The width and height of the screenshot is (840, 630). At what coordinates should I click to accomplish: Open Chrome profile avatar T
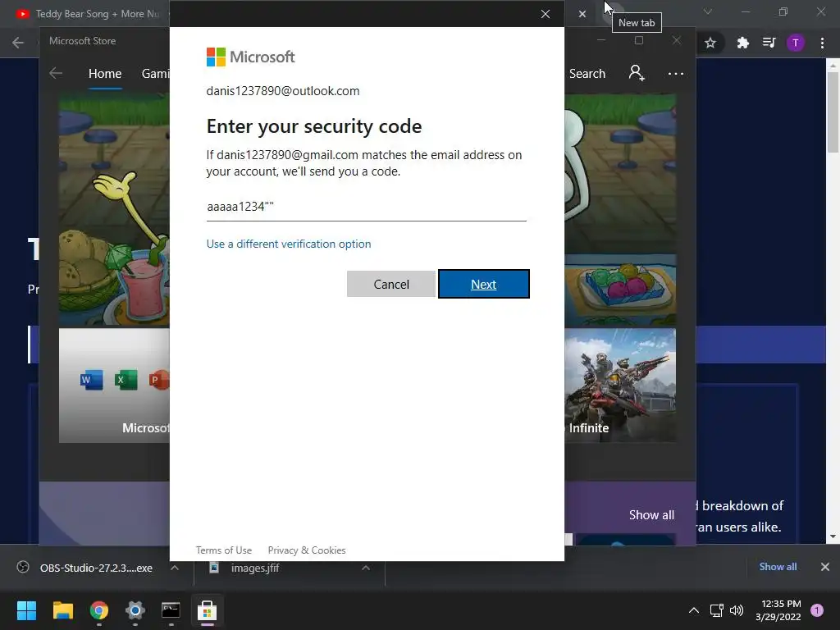[796, 43]
